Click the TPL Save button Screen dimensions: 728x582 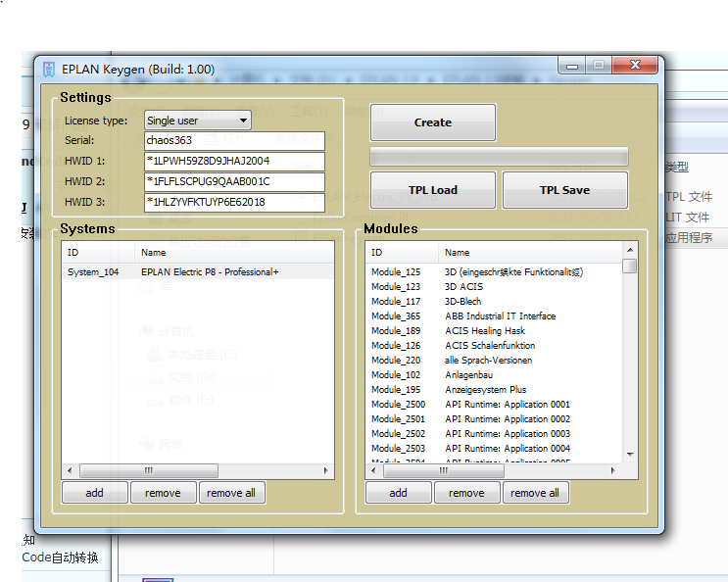(564, 190)
